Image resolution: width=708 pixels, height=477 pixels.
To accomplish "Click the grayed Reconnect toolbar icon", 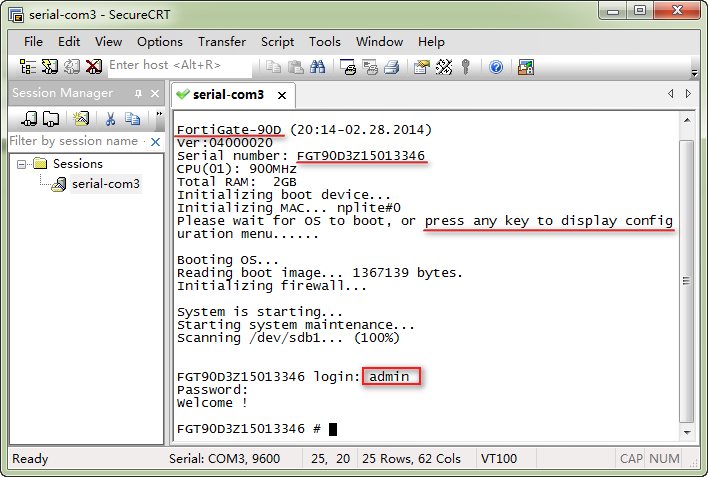I will pyautogui.click(x=71, y=67).
